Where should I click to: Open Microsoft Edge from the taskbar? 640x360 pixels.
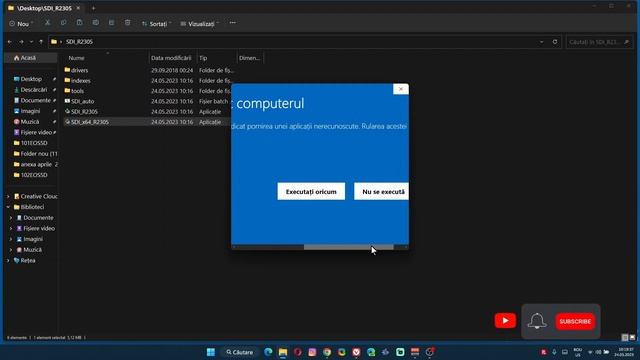click(268, 352)
